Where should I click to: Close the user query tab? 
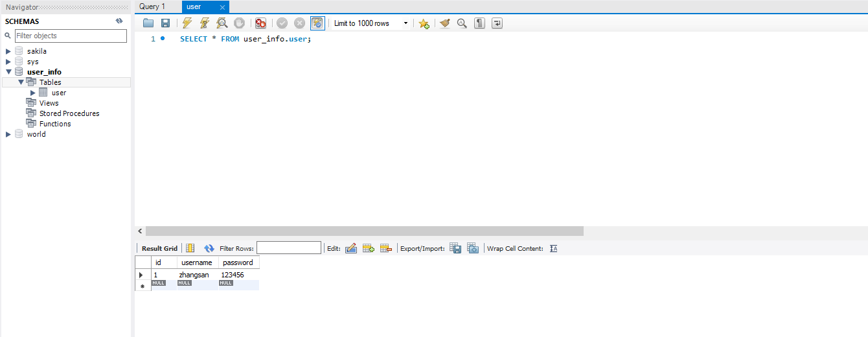pyautogui.click(x=223, y=7)
